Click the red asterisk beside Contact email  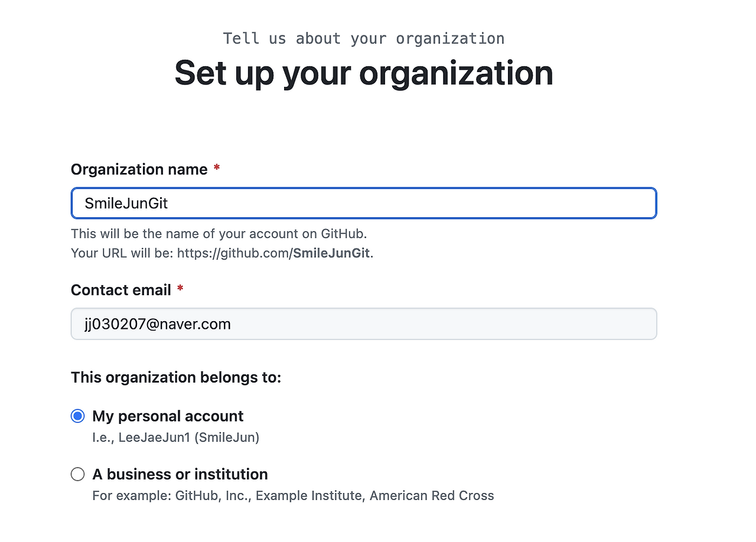pyautogui.click(x=180, y=289)
